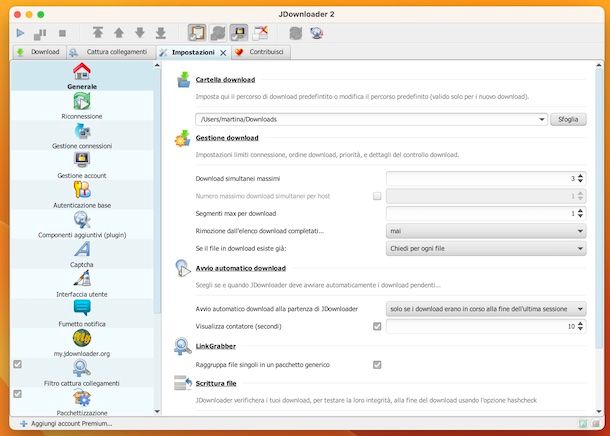Screen dimensions: 610x436
Task: Click Aggiungi account Premium link
Action: [66, 424]
